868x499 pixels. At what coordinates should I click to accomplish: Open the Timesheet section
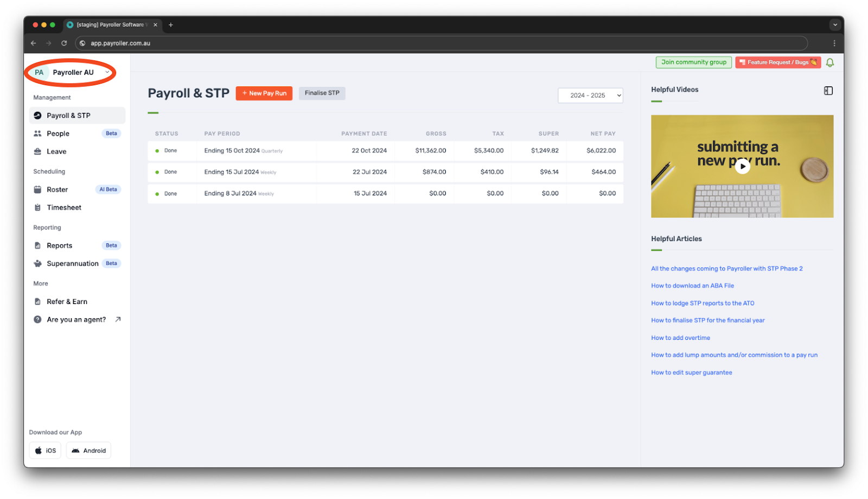click(63, 207)
